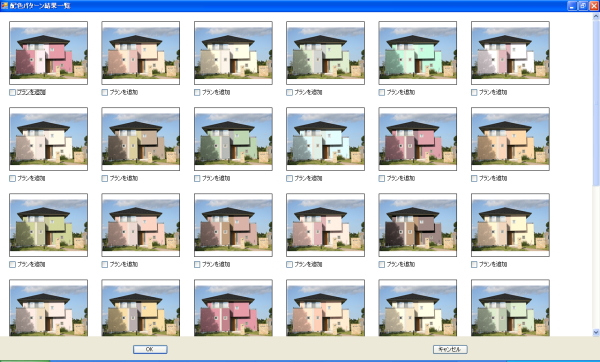Select the mauve pink house, row two fifth

point(418,139)
